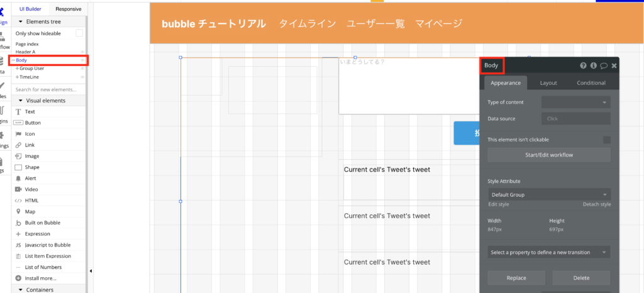Toggle visibility eye for Header A

point(82,52)
